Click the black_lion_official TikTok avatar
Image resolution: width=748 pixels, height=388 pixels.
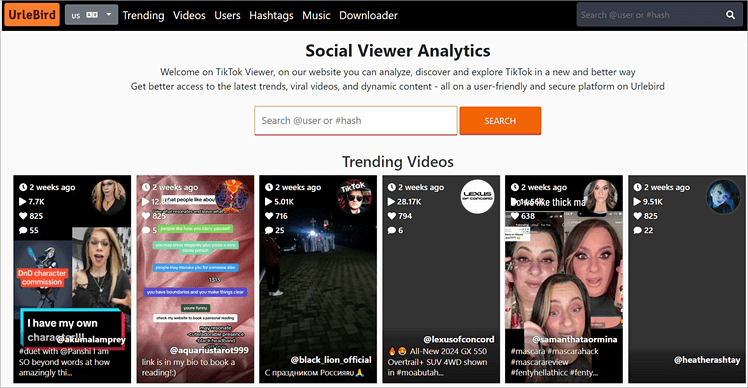pos(354,197)
